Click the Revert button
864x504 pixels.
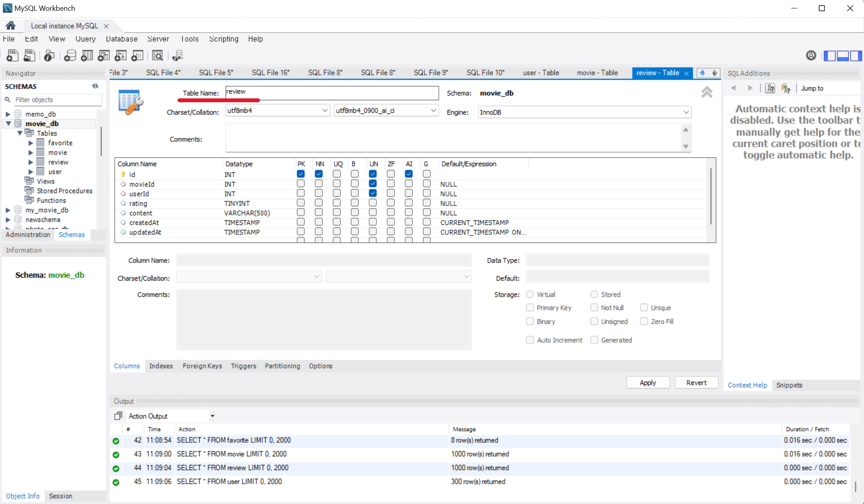[696, 382]
